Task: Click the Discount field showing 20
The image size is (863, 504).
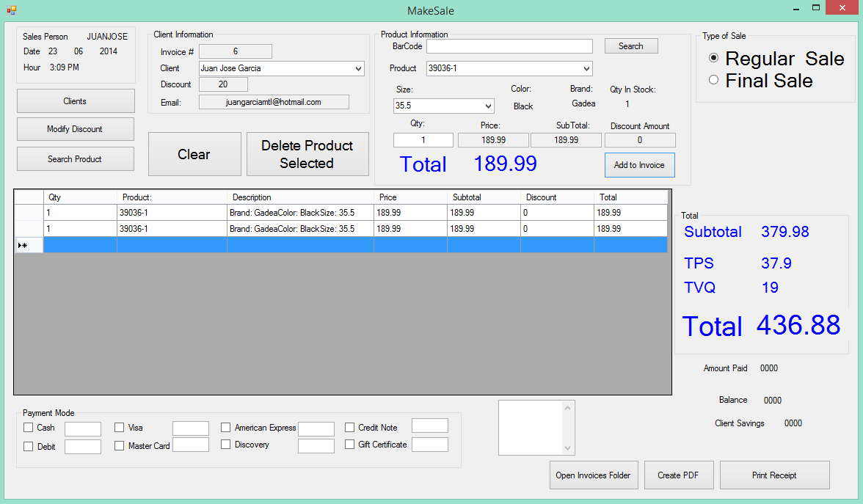Action: [x=223, y=84]
